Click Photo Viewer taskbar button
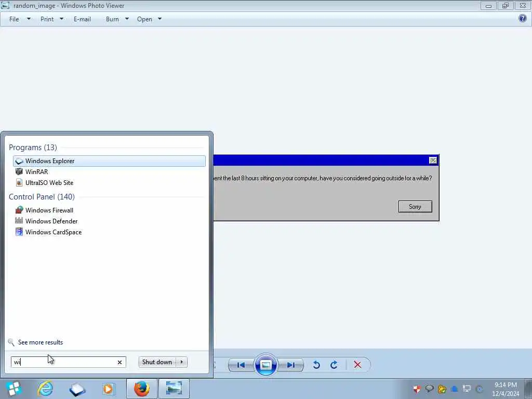532x399 pixels. [174, 389]
